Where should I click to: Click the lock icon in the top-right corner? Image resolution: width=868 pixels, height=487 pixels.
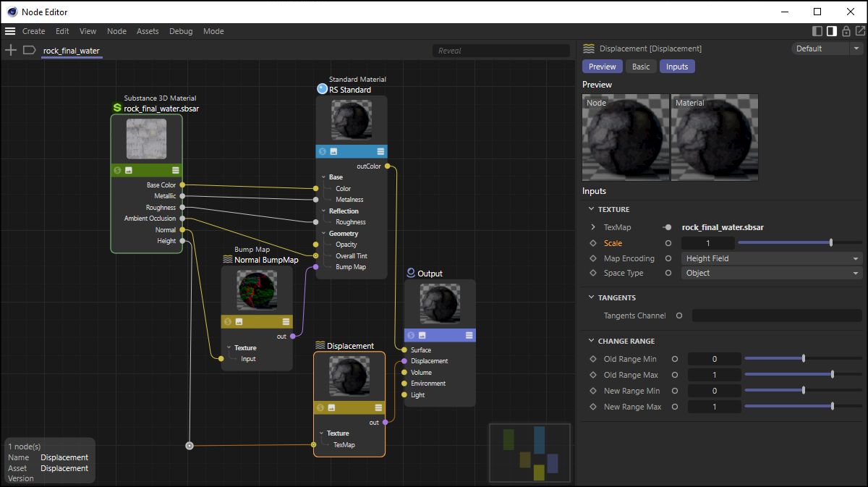click(846, 31)
